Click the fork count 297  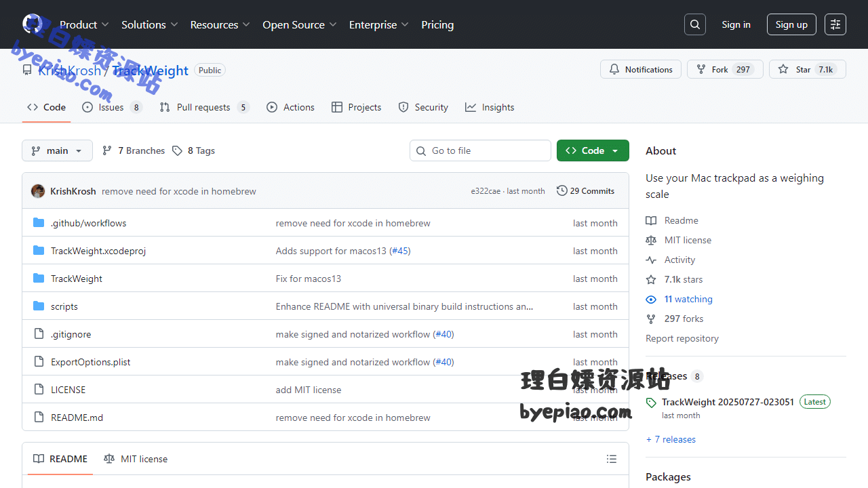pyautogui.click(x=743, y=69)
